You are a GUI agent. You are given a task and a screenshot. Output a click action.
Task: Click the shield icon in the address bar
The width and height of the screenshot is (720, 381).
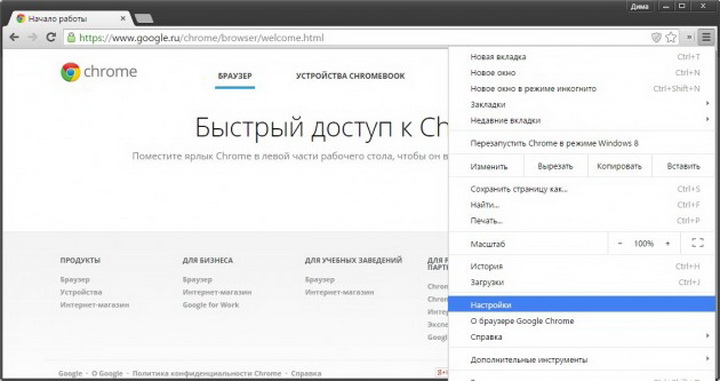tap(656, 38)
